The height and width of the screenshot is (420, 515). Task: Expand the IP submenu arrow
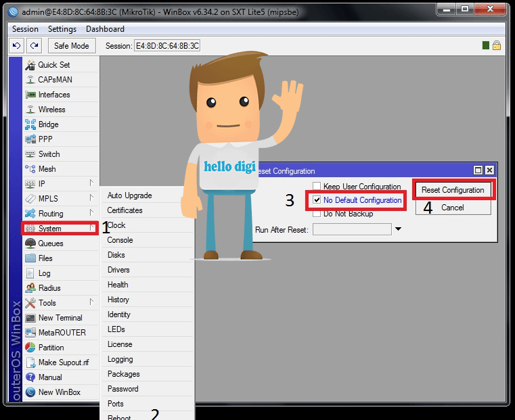pyautogui.click(x=91, y=183)
